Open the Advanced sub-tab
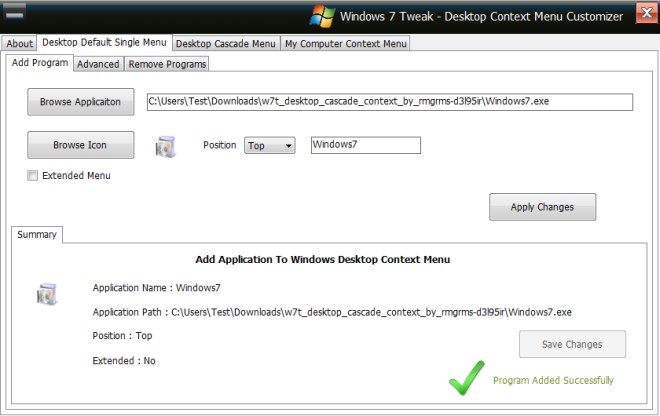Image resolution: width=660 pixels, height=416 pixels. pyautogui.click(x=98, y=64)
